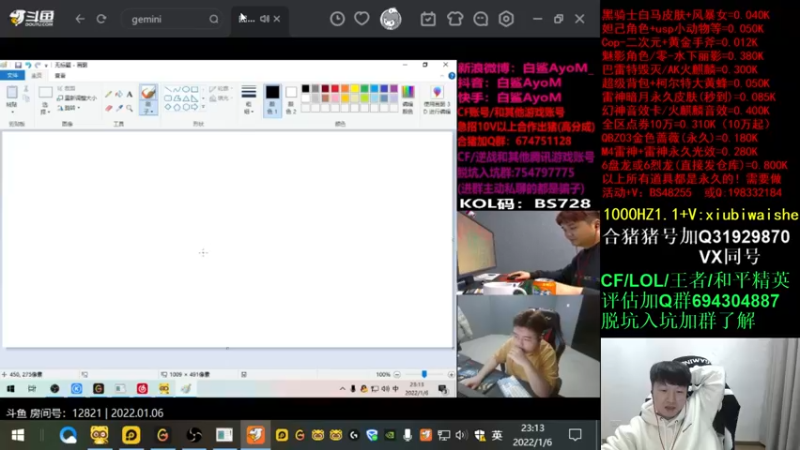Switch to Paint's View ribbon tab
Screen dimensions: 800x450
[x=60, y=76]
